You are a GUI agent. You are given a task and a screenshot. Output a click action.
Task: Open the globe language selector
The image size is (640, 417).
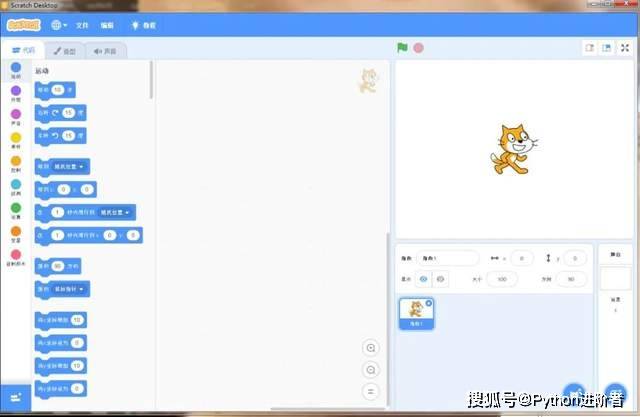click(59, 25)
